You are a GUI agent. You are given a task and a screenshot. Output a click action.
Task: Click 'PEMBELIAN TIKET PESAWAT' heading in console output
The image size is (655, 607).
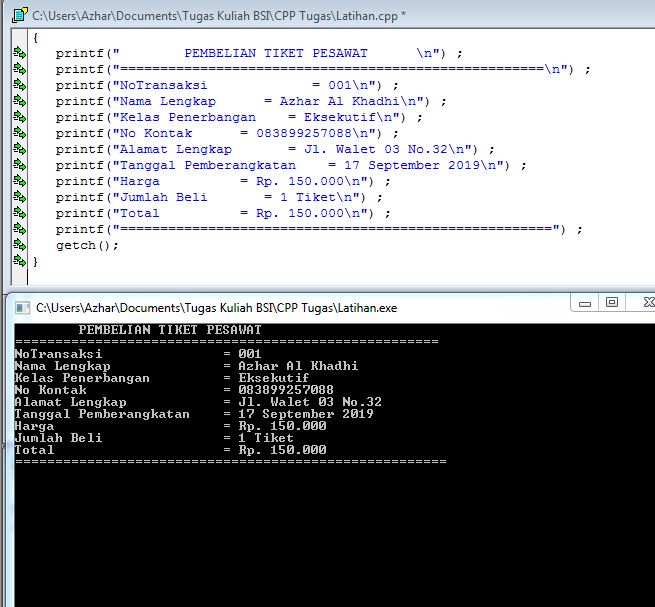pos(170,330)
